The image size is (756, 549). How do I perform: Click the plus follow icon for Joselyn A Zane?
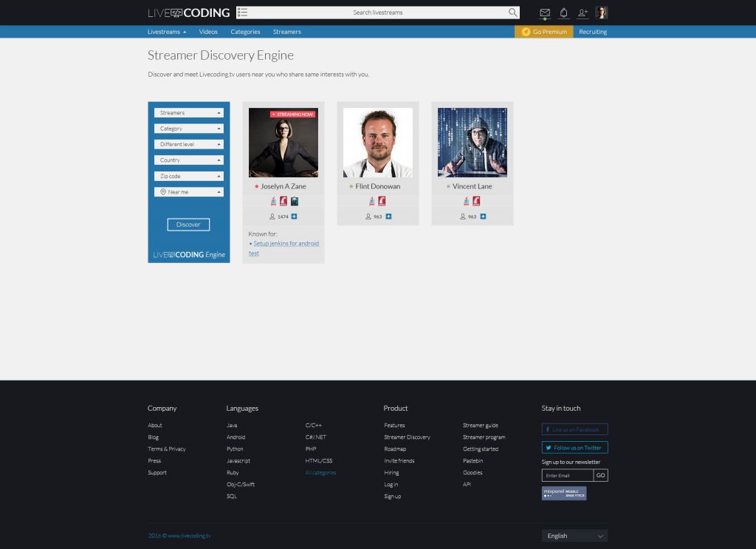click(294, 216)
